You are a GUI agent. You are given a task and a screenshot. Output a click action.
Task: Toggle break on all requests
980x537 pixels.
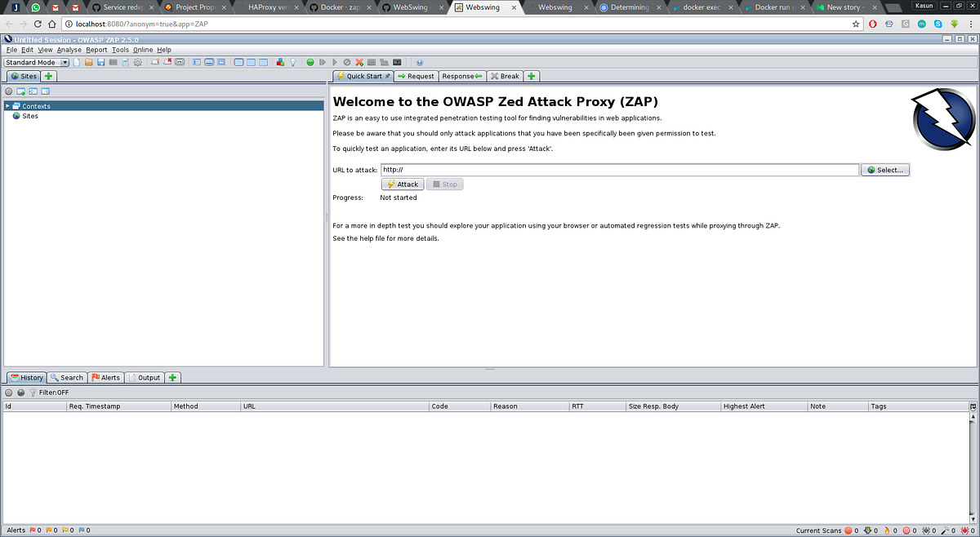310,62
